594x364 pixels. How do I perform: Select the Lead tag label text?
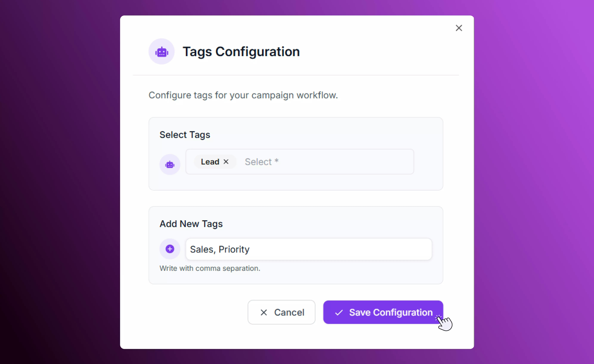tap(210, 162)
